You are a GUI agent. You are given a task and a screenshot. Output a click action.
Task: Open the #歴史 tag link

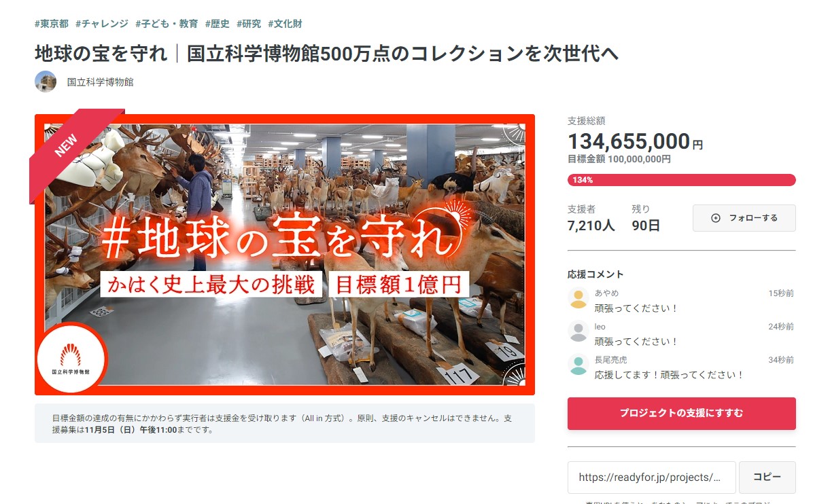218,24
